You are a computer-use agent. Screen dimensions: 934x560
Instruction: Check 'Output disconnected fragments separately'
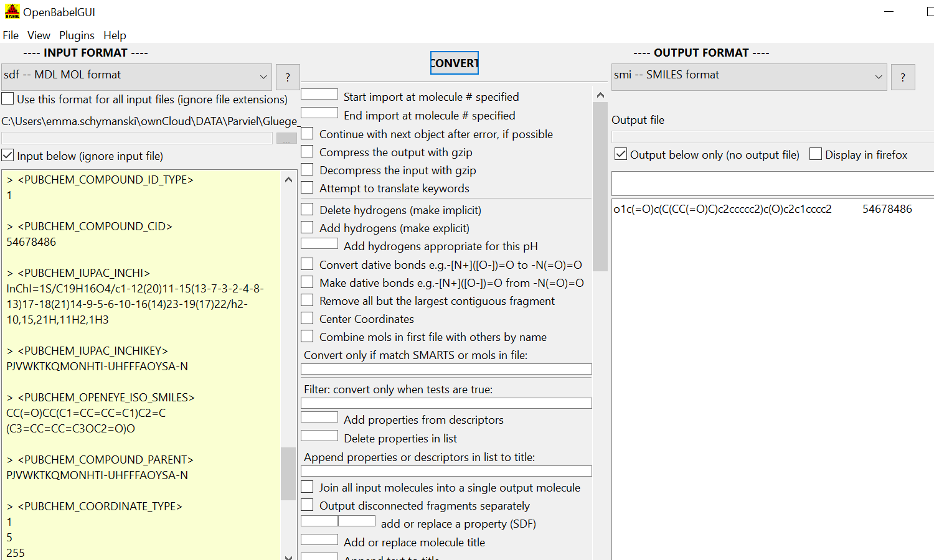pyautogui.click(x=307, y=505)
